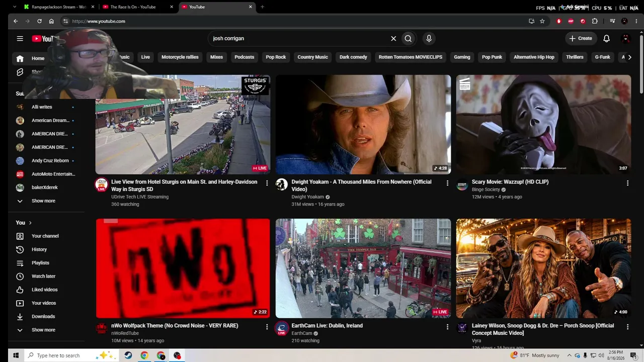The image size is (644, 362).
Task: Click the browser address bar URL
Action: click(x=99, y=21)
